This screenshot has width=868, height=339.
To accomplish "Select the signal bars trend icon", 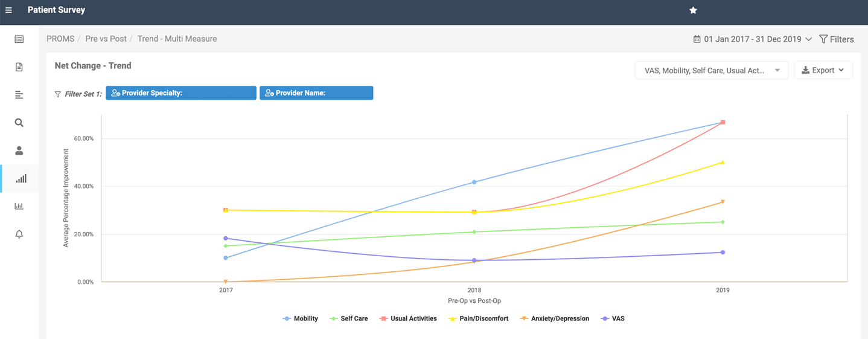I will (x=21, y=178).
